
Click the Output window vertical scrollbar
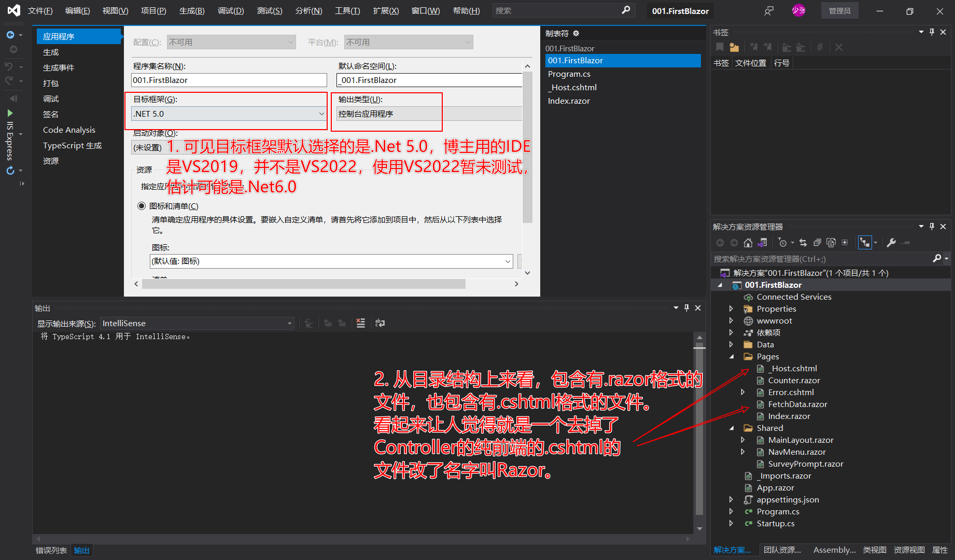tap(699, 432)
